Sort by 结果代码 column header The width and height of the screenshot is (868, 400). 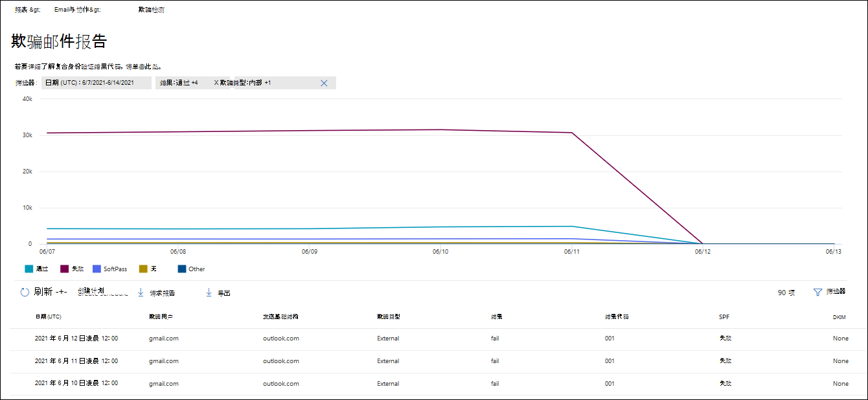(x=617, y=317)
